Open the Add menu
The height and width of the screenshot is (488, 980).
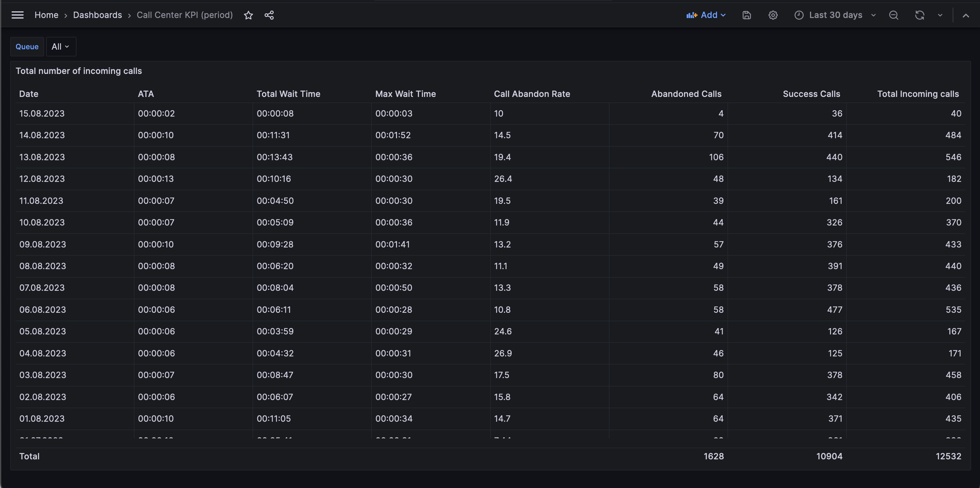pos(711,15)
